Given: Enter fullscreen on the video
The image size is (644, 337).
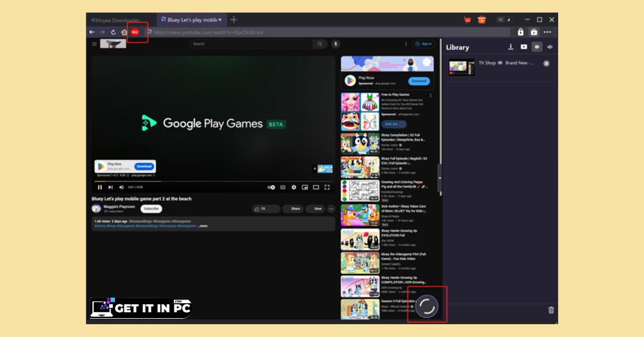Looking at the screenshot, I should pyautogui.click(x=327, y=187).
